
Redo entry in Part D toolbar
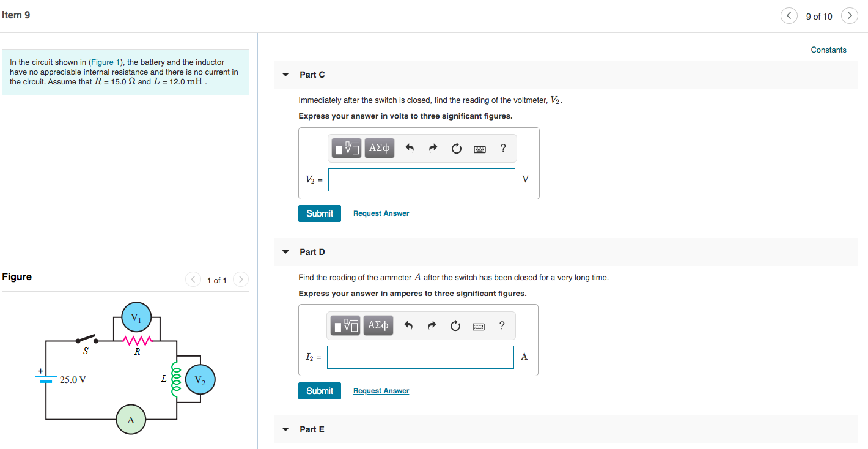click(x=432, y=325)
